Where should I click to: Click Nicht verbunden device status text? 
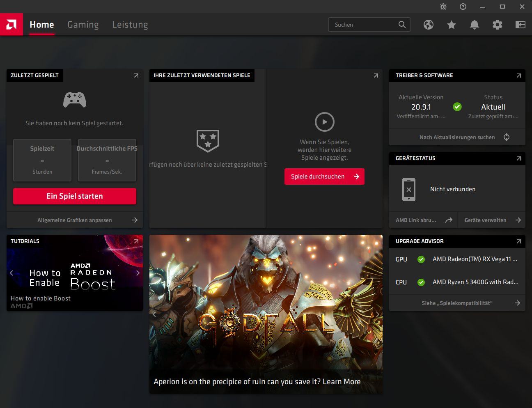coord(453,189)
